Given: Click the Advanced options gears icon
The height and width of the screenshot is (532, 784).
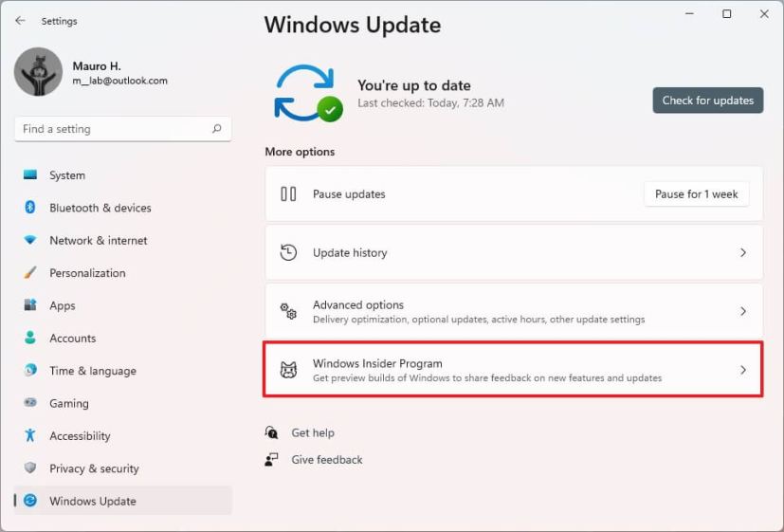Looking at the screenshot, I should [x=288, y=311].
